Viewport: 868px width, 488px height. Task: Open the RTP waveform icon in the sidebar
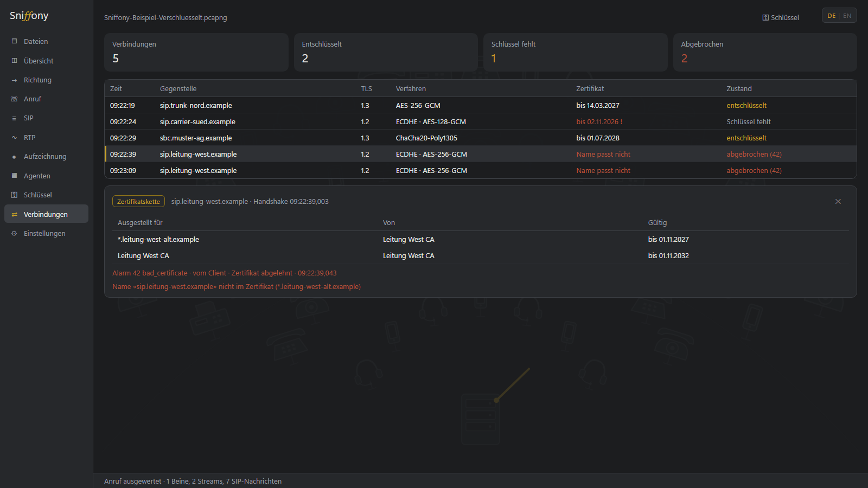[14, 138]
